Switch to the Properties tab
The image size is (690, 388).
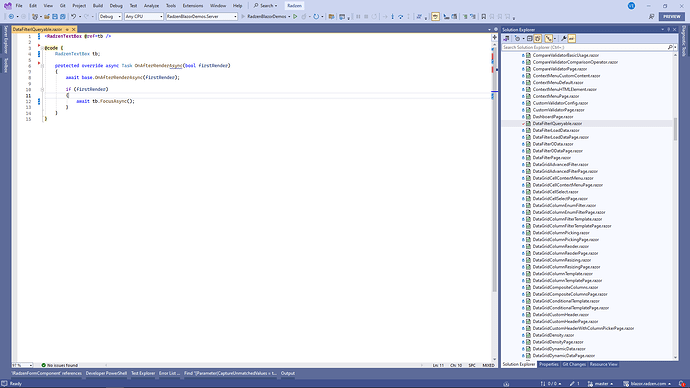tap(549, 364)
